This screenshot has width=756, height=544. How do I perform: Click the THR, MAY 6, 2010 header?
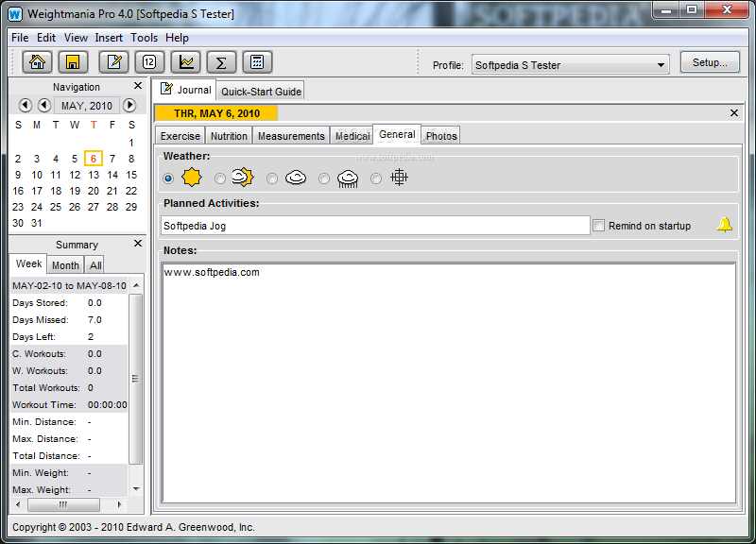pos(216,113)
